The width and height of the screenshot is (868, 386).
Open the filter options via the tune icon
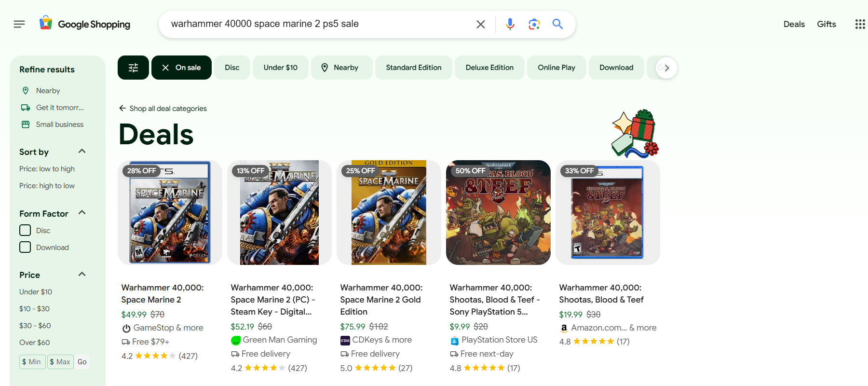[x=133, y=67]
